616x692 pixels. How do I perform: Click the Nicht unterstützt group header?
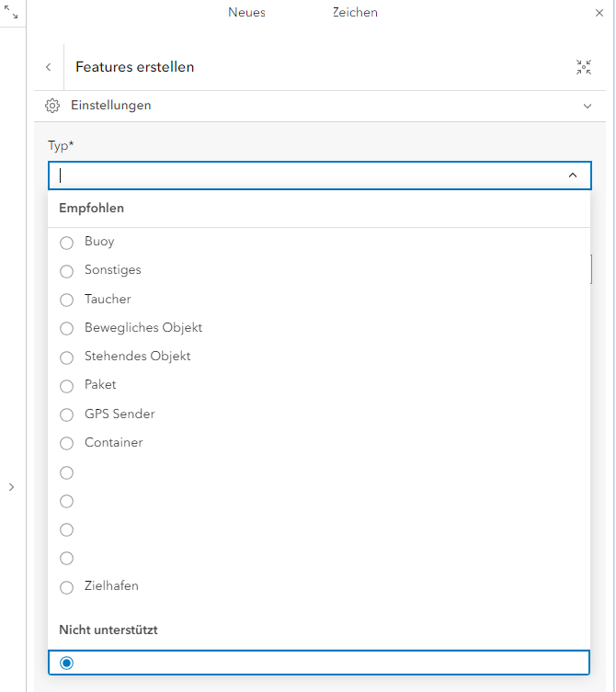click(108, 630)
